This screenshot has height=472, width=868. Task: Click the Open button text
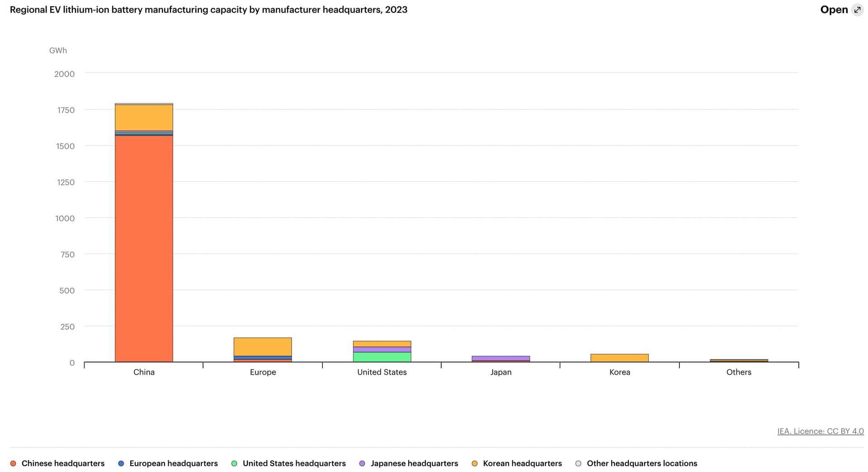pyautogui.click(x=834, y=10)
